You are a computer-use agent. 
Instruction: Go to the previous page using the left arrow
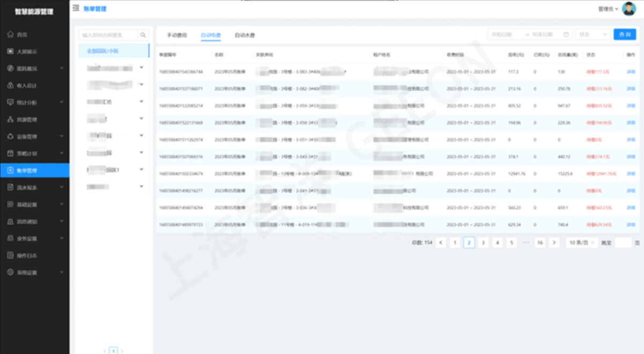tap(441, 242)
